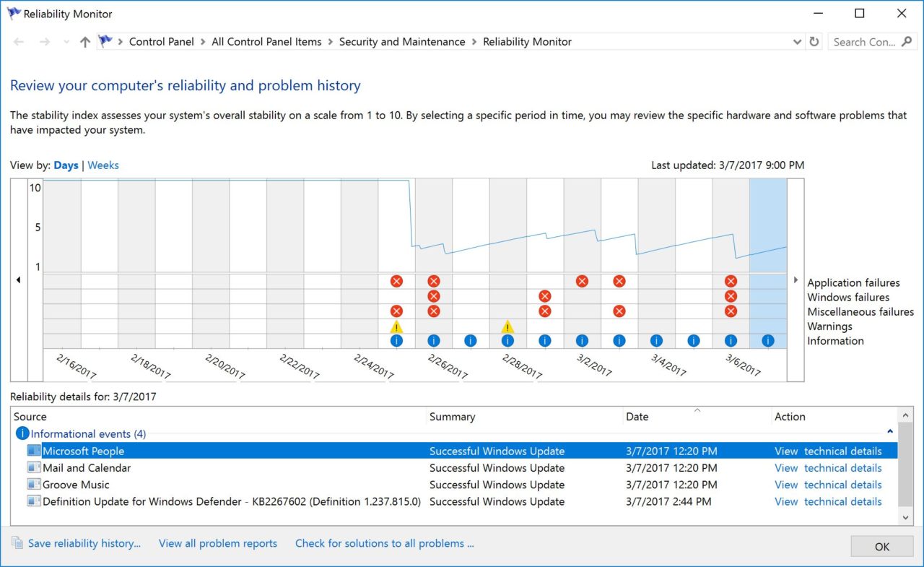Select information icon for 3/4/2017
Image resolution: width=924 pixels, height=567 pixels.
[x=656, y=341]
